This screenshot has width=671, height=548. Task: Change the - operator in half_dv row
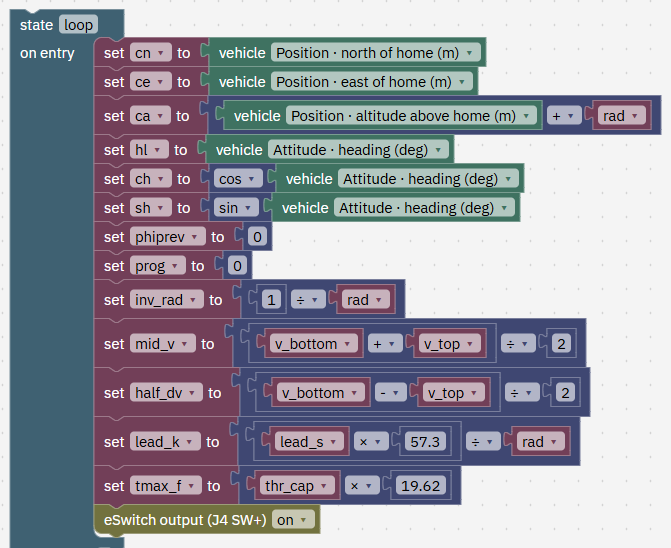coord(390,393)
